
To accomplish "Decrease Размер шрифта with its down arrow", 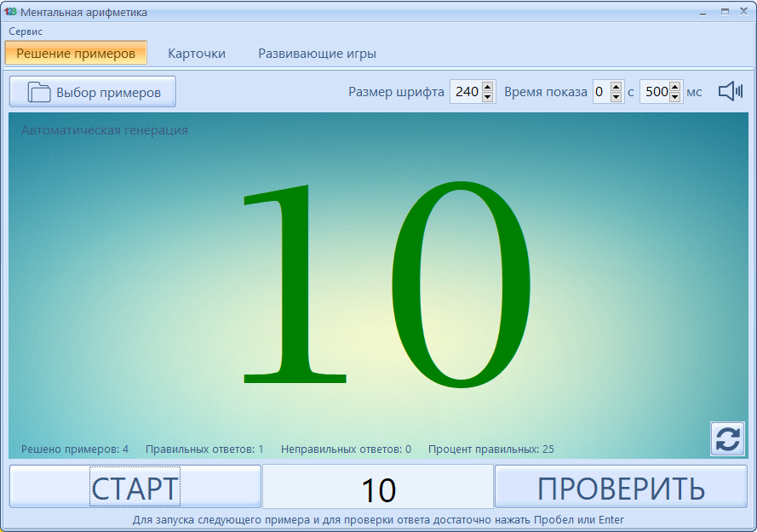I will 487,96.
